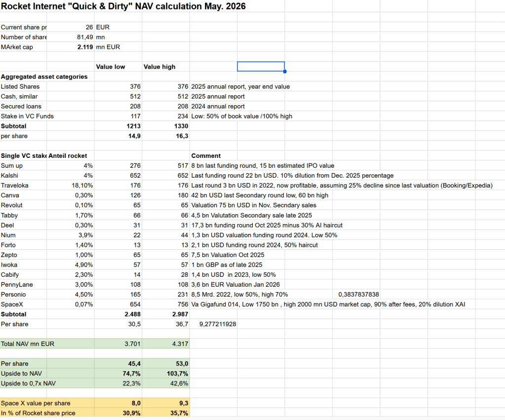Click the 'Anteil rocket' column header
Viewport: 505px width, 420px height.
point(68,156)
